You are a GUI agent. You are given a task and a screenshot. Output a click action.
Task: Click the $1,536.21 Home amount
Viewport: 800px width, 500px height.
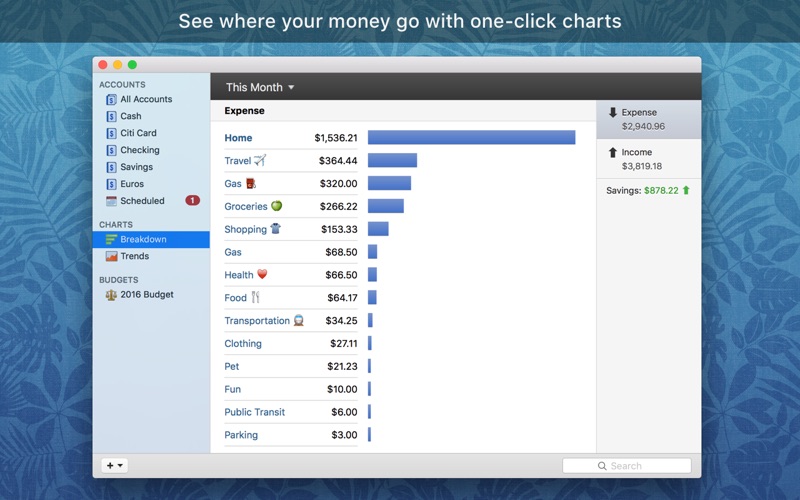coord(336,138)
